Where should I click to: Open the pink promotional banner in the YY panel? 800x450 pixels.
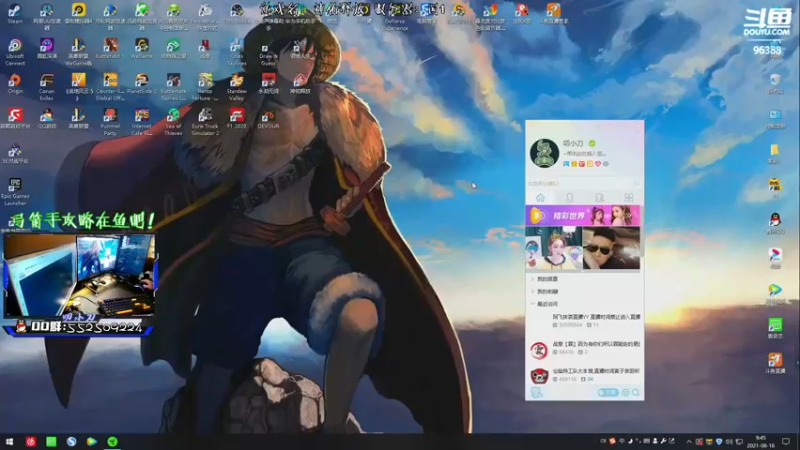point(583,216)
